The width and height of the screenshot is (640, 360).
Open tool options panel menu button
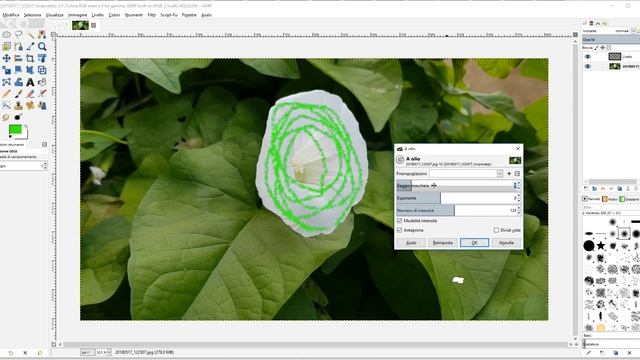click(x=44, y=144)
